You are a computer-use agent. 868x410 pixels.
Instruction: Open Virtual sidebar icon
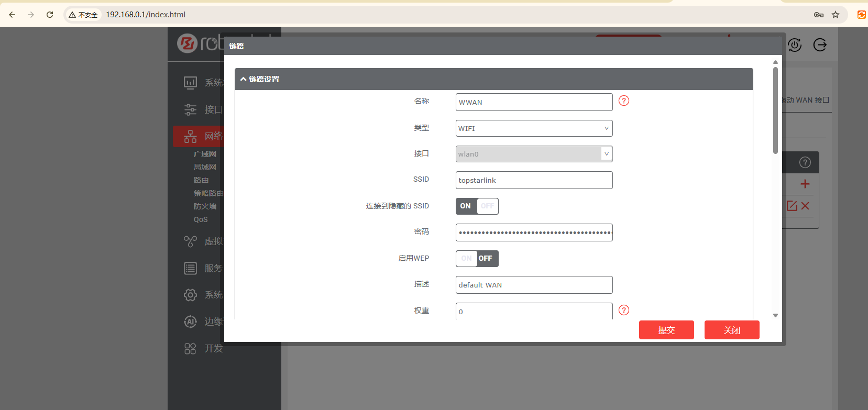point(190,241)
